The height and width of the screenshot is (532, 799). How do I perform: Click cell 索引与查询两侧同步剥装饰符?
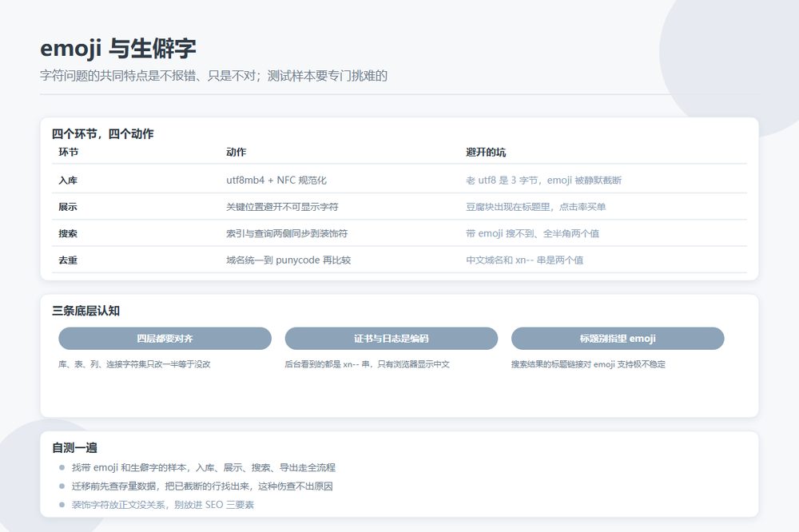pos(287,233)
